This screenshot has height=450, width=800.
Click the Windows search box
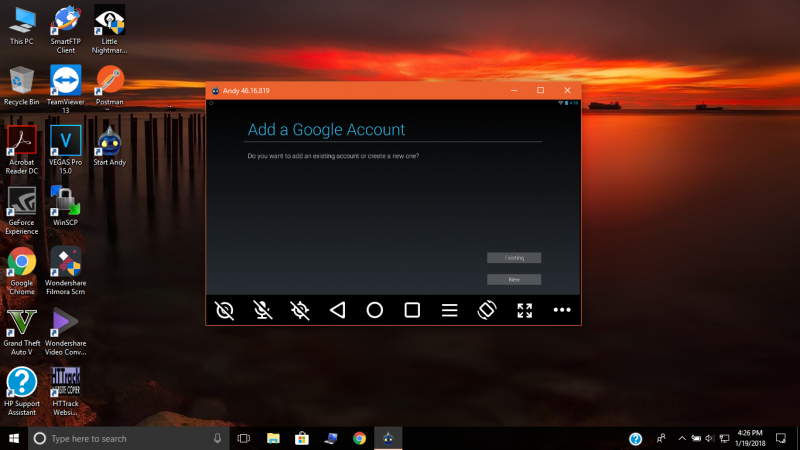pos(127,439)
